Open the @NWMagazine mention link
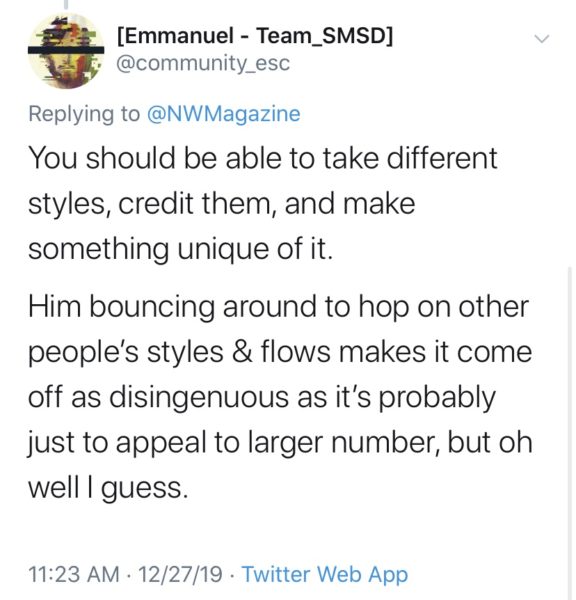The width and height of the screenshot is (576, 600). (224, 114)
